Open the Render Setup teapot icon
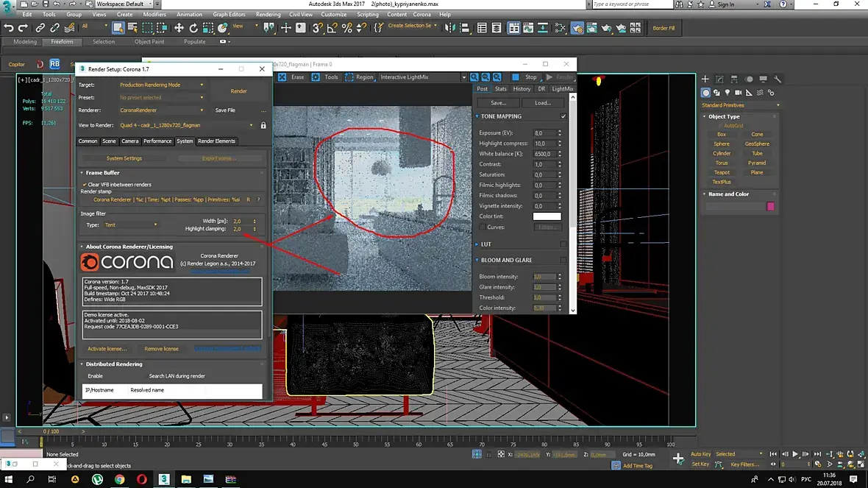The width and height of the screenshot is (868, 488). pyautogui.click(x=577, y=28)
